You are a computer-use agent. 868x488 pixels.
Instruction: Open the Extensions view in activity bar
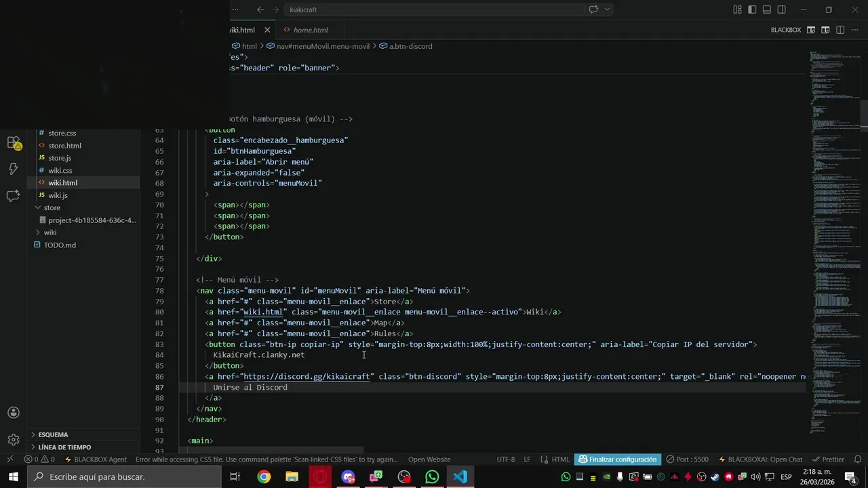[x=14, y=142]
